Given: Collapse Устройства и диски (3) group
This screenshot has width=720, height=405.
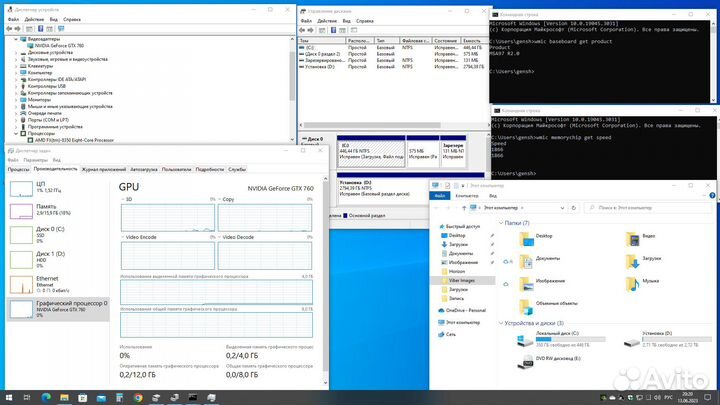Looking at the screenshot, I should (501, 323).
